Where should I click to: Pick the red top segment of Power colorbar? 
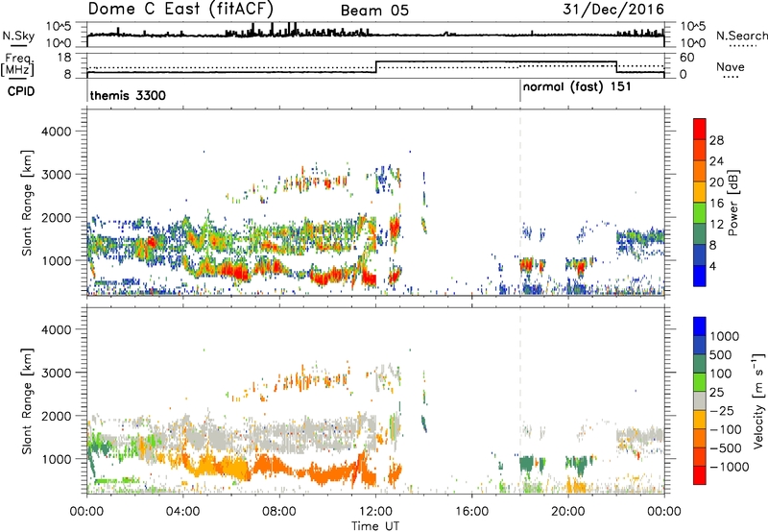point(700,130)
